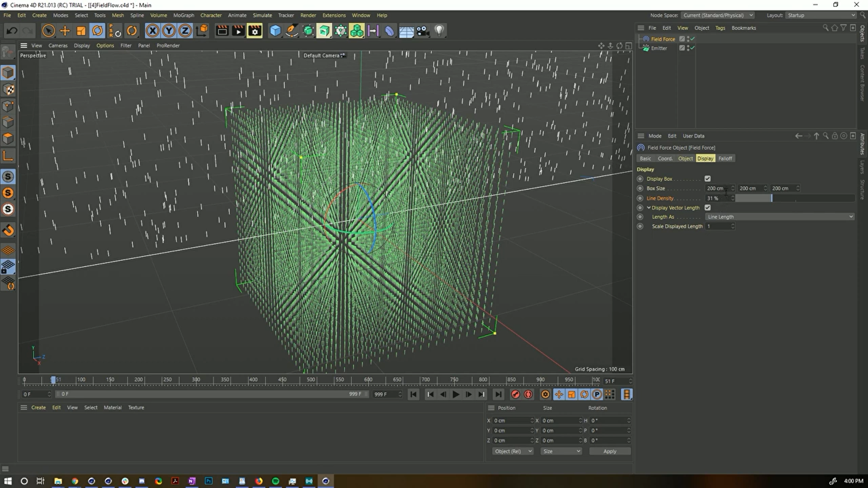Enable Display Vector Length checkbox
Viewport: 868px width, 488px height.
point(708,207)
